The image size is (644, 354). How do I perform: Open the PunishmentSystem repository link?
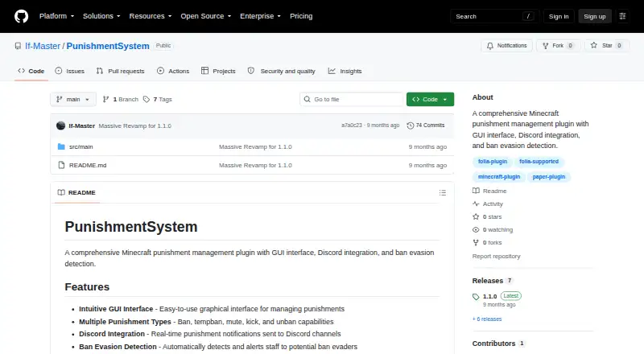pyautogui.click(x=108, y=46)
